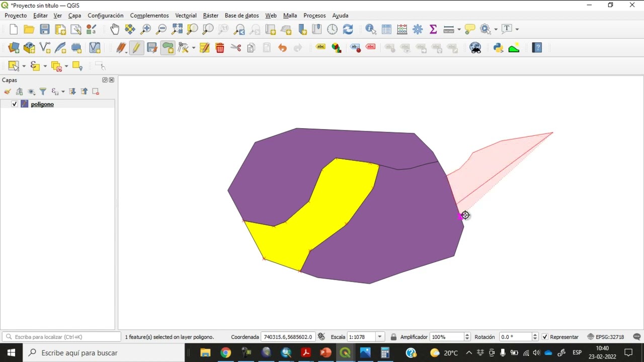Open manage map themes eye dropdown

pyautogui.click(x=31, y=92)
